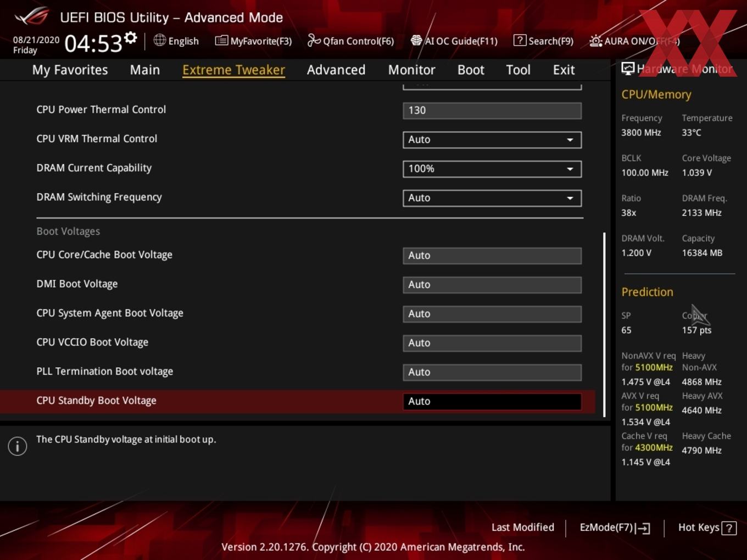Click the info icon in the help area
This screenshot has height=560, width=747.
(18, 446)
